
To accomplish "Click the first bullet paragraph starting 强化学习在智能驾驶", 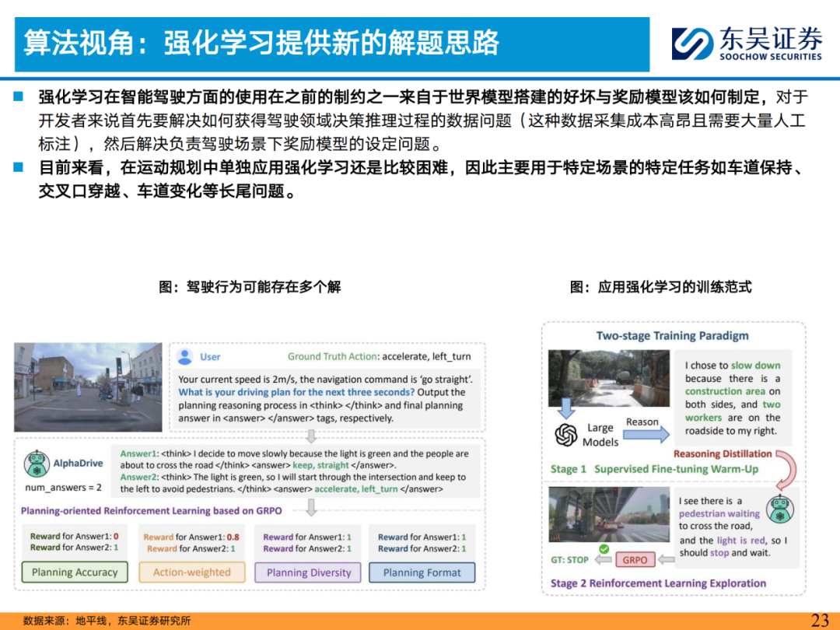I will tap(423, 121).
